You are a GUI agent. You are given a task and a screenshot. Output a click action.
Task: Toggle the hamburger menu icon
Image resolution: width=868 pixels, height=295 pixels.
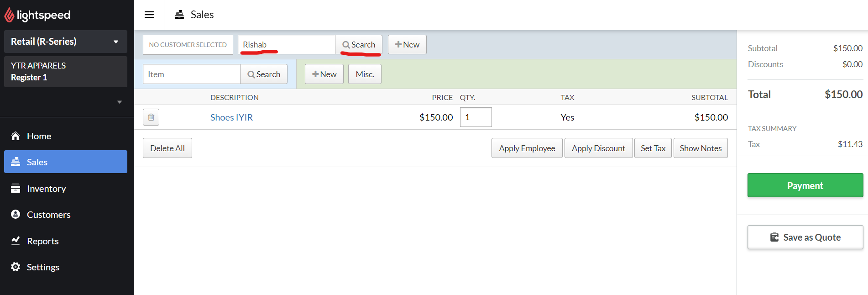coord(149,15)
